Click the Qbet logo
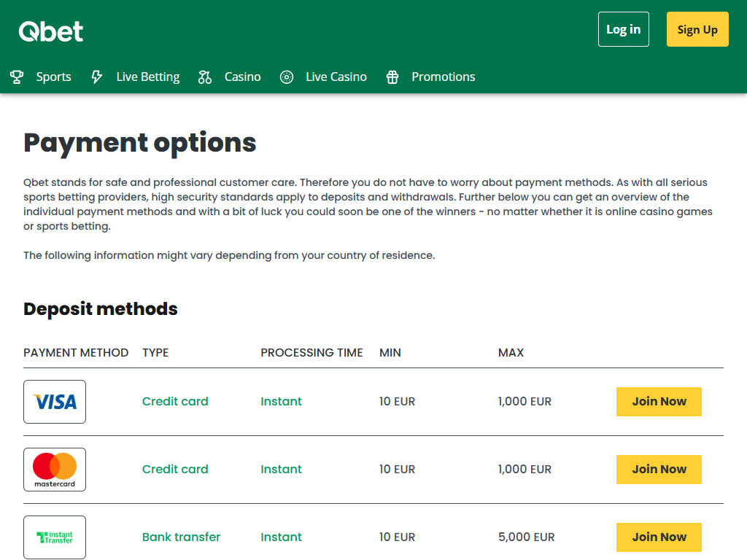This screenshot has width=747, height=560. pos(51,31)
